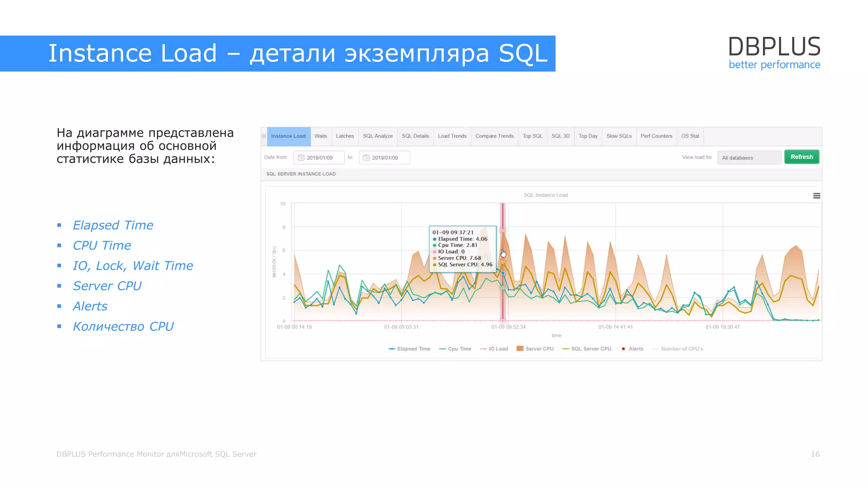This screenshot has height=488, width=868.
Task: Click the Количество CPU bullet item
Action: click(x=123, y=327)
